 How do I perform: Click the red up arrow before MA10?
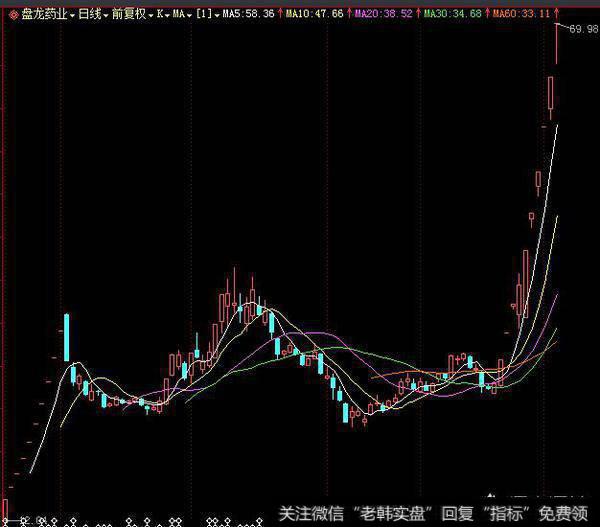pyautogui.click(x=281, y=15)
